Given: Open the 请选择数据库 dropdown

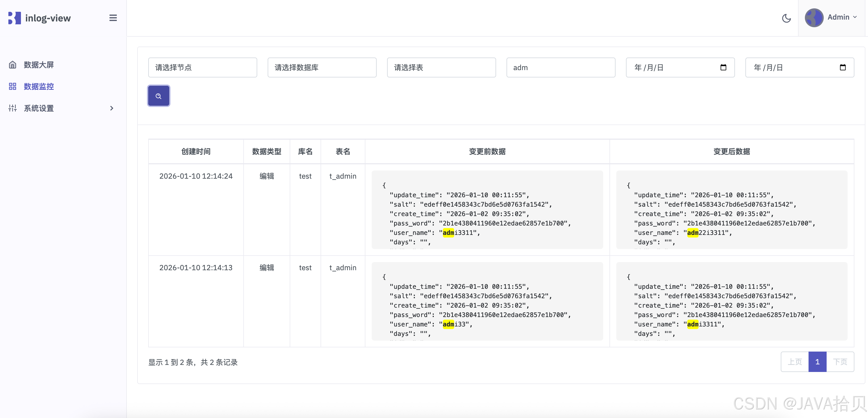Looking at the screenshot, I should pyautogui.click(x=322, y=68).
